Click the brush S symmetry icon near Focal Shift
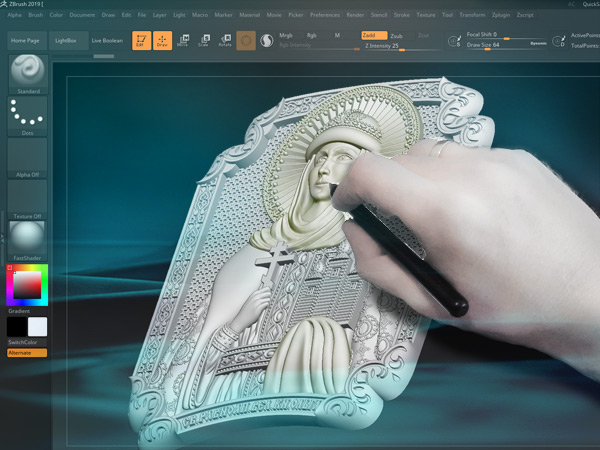The image size is (600, 450). point(454,41)
